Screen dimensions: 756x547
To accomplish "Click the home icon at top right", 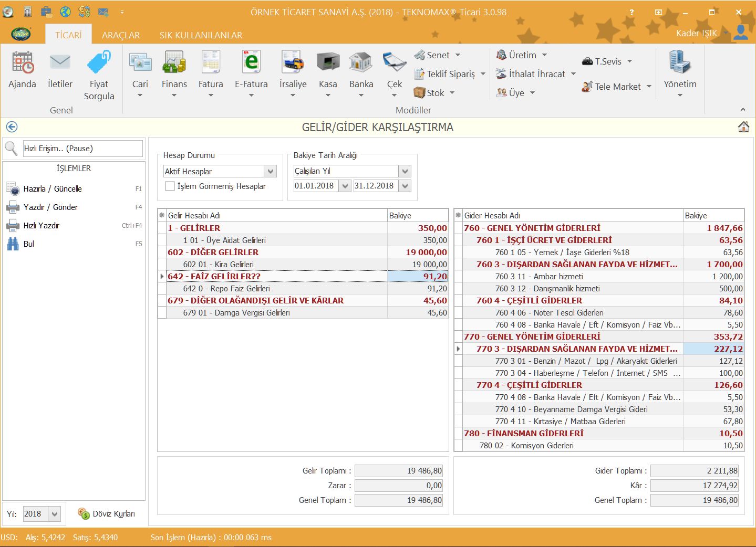I will pos(743,127).
